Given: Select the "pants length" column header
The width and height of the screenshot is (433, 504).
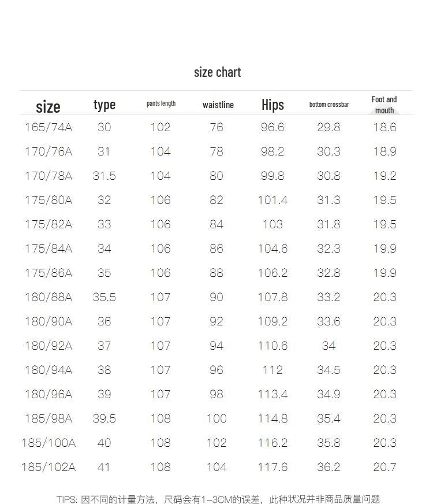Looking at the screenshot, I should [x=160, y=103].
